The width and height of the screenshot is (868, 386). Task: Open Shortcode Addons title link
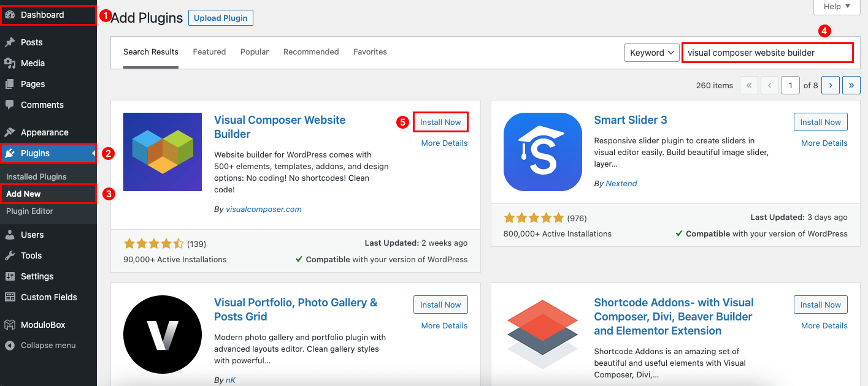click(674, 317)
